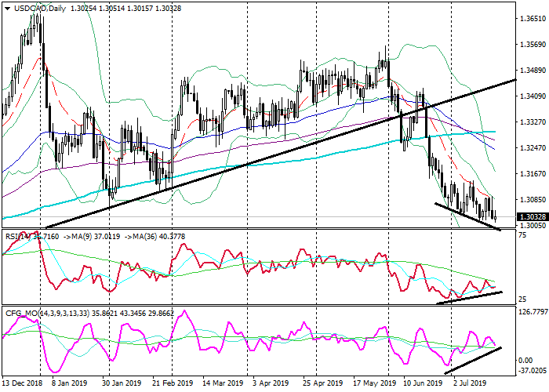
Task: Select the short descending trendline under price lows
Action: click(467, 216)
